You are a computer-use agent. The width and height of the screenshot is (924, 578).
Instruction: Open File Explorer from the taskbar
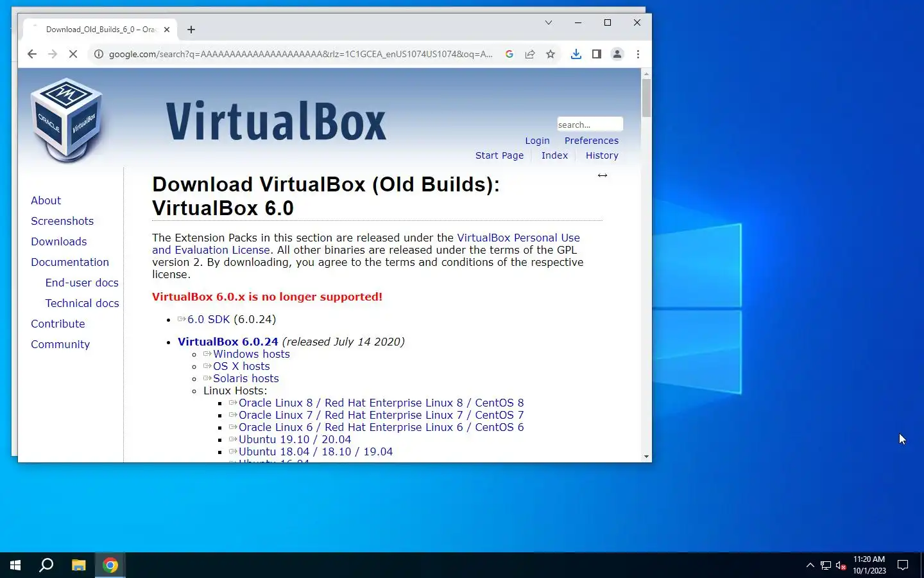coord(78,565)
